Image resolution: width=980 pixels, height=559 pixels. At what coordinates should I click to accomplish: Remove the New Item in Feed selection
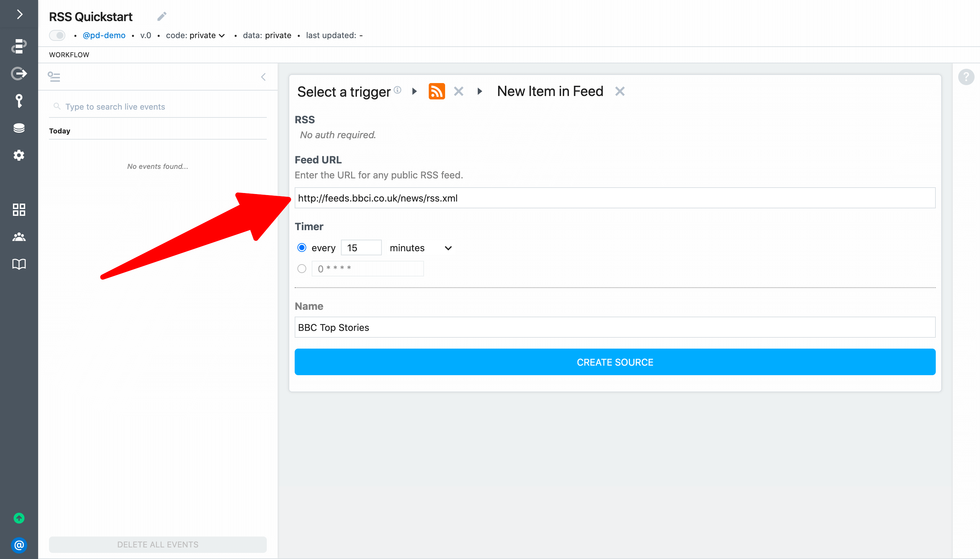(620, 91)
